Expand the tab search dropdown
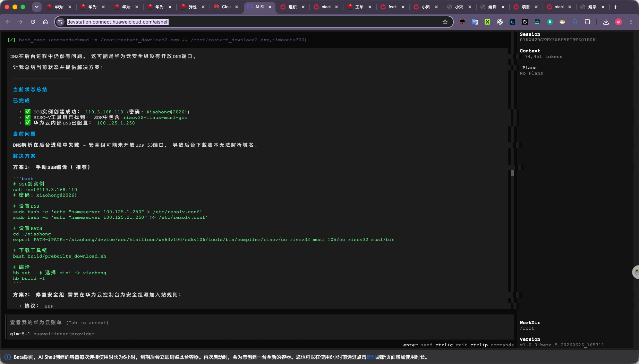639x364 pixels. point(37,7)
